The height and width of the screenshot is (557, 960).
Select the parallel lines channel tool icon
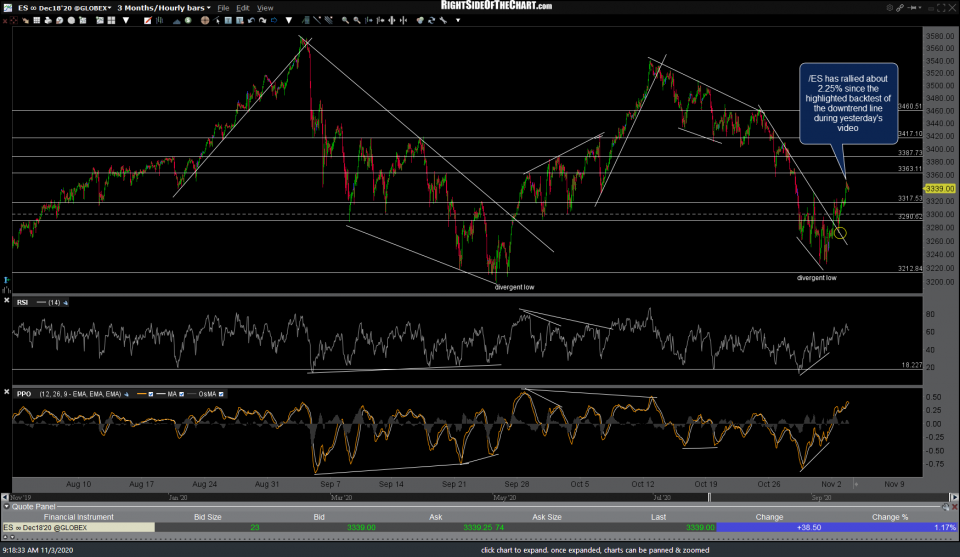click(328, 20)
